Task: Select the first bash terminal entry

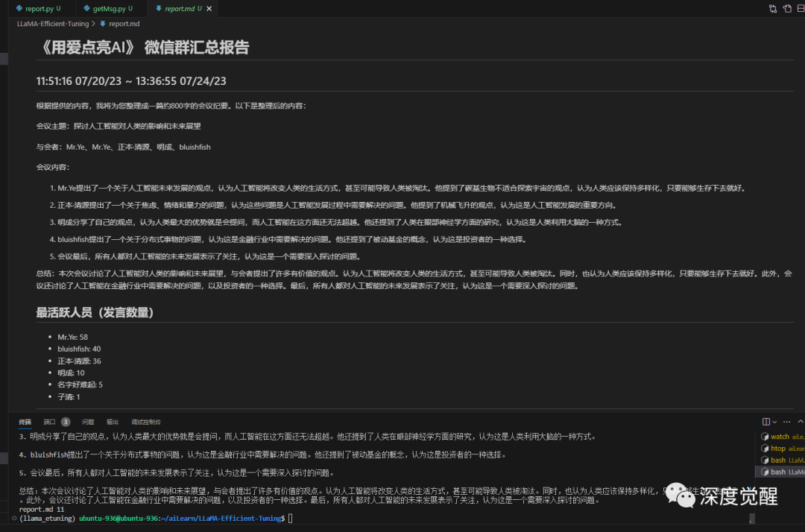Action: [782, 460]
